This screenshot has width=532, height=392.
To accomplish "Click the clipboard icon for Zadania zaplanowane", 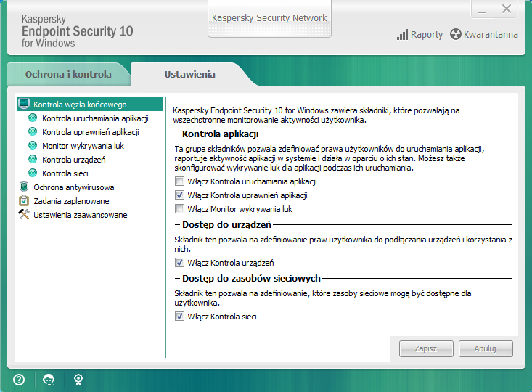I will (x=24, y=200).
